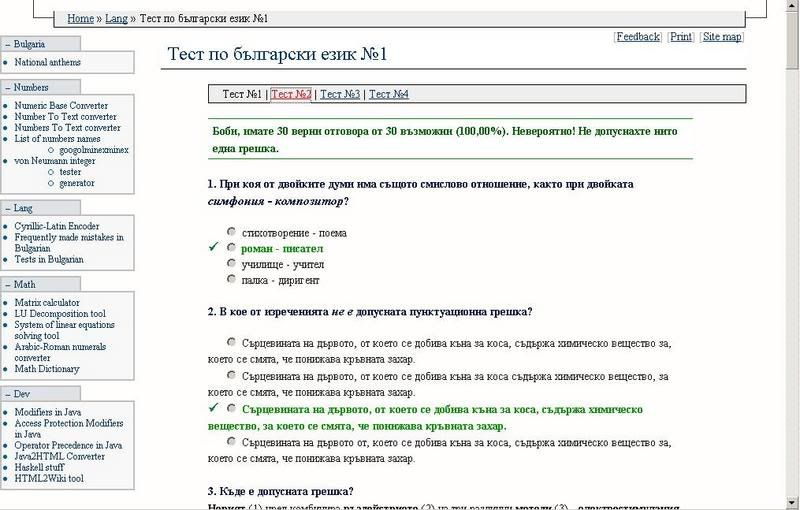Click the scrollbar down arrow
This screenshot has height=510, width=800.
[x=791, y=503]
